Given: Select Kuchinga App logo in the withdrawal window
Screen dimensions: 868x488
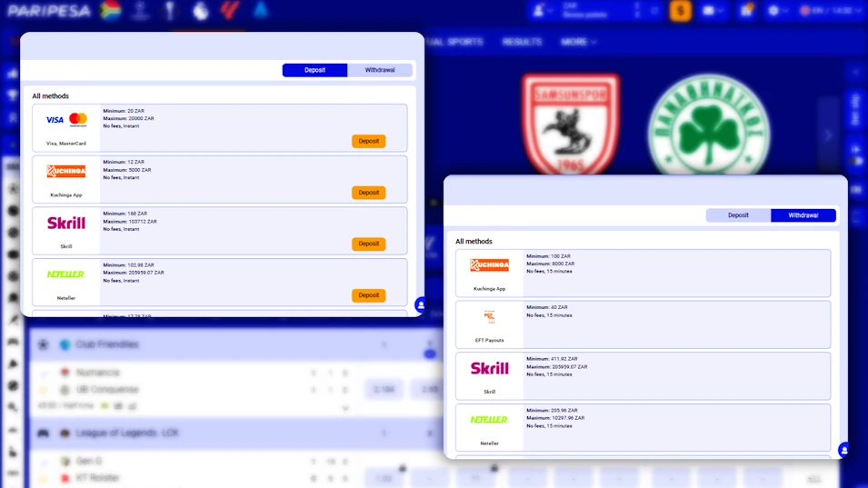Looking at the screenshot, I should [489, 265].
